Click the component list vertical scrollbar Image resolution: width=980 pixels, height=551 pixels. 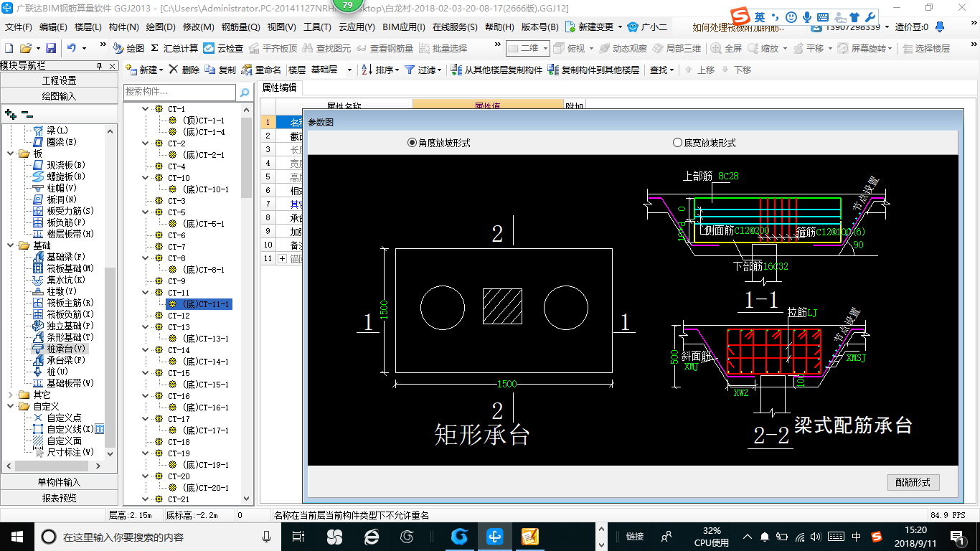coord(247,301)
